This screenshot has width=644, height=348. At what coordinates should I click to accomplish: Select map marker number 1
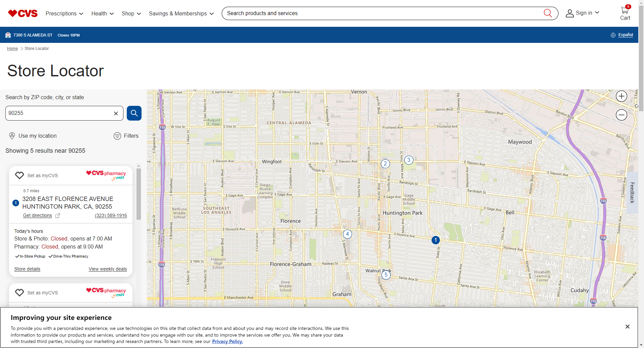[435, 240]
